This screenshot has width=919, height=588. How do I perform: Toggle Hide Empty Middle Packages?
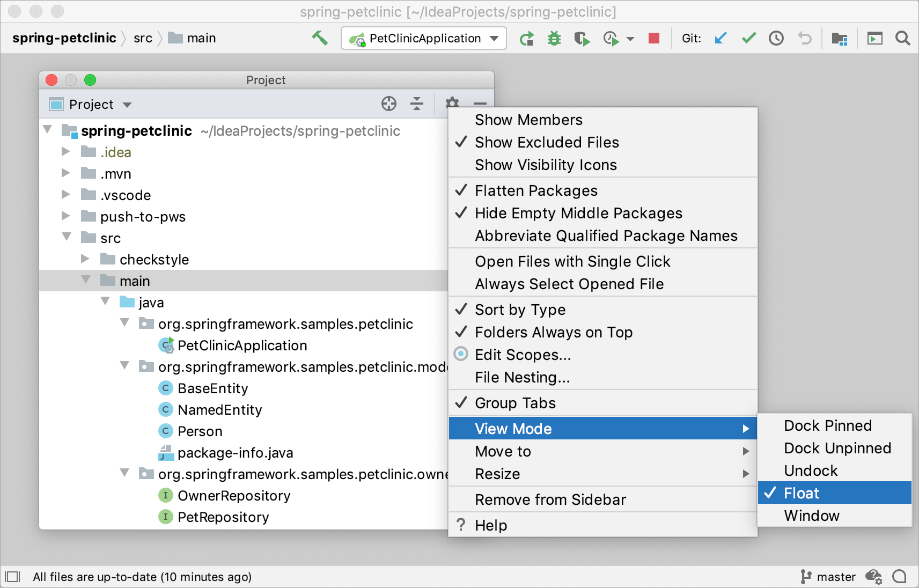click(x=603, y=213)
